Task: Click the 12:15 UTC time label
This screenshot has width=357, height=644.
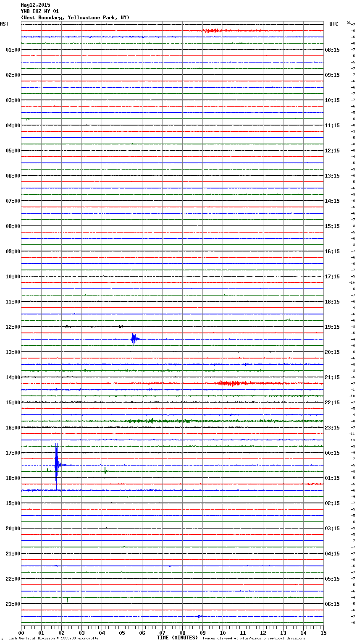Action: pos(332,151)
